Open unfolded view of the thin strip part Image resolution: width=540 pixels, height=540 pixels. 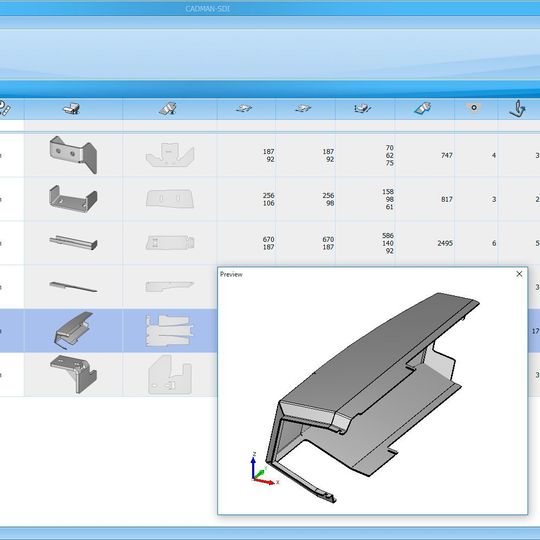click(x=170, y=287)
